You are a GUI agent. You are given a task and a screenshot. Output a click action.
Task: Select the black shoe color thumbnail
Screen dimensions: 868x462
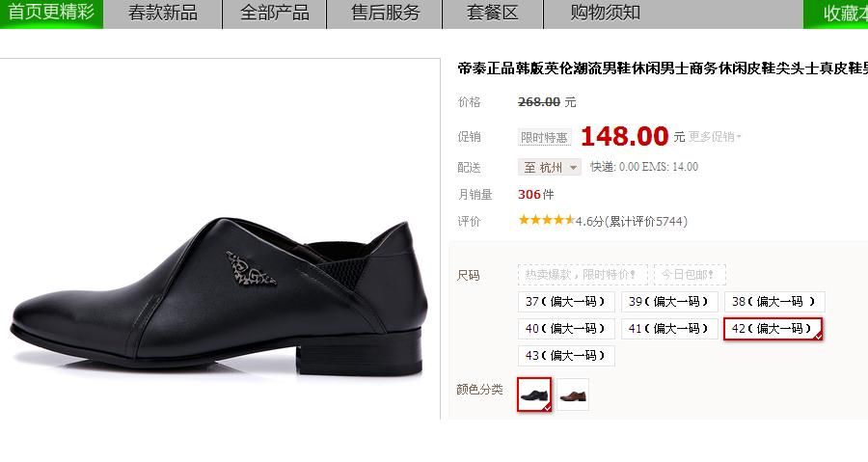534,394
